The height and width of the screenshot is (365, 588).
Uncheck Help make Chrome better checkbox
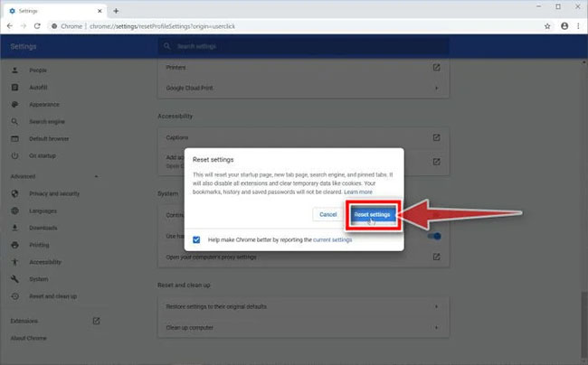(196, 239)
